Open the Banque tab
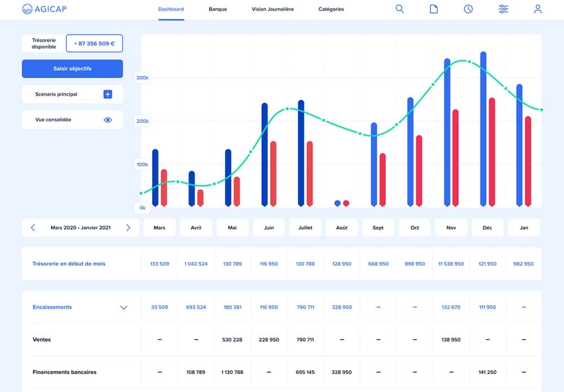The image size is (564, 392). pos(218,10)
